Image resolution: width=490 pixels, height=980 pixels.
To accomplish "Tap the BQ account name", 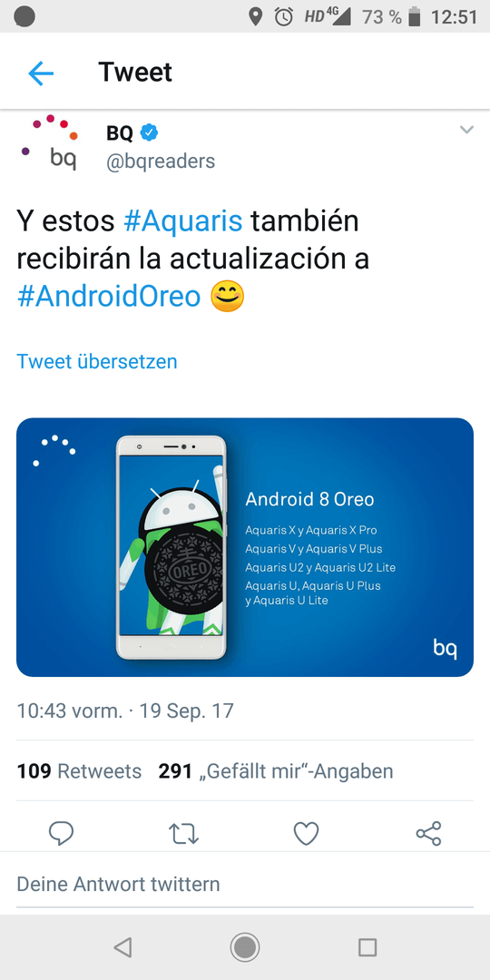I will coord(120,132).
